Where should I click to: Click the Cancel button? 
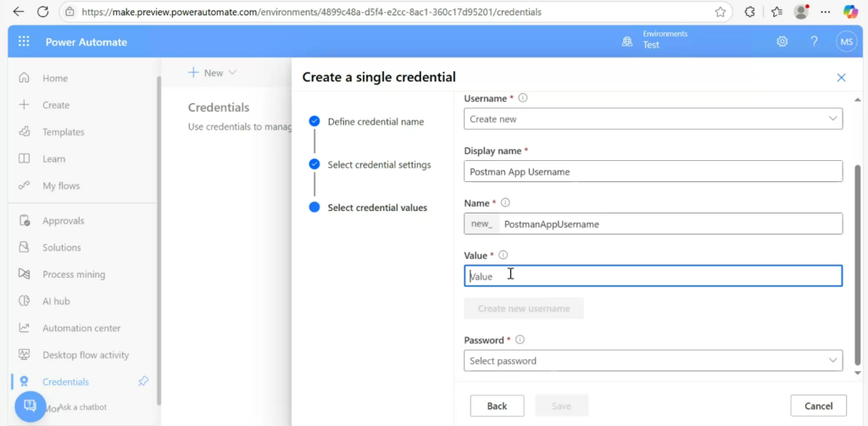[819, 406]
